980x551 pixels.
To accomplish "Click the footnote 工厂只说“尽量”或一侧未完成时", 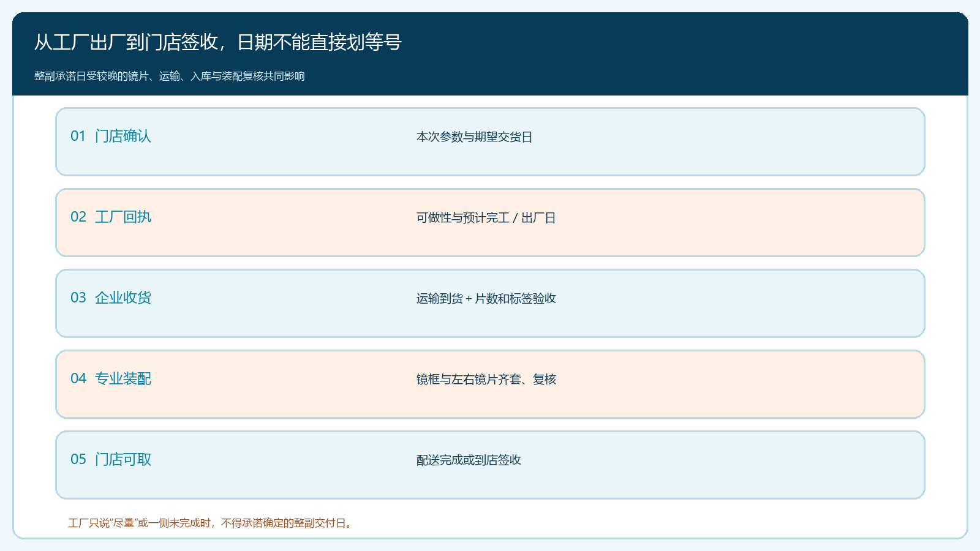I will click(x=139, y=523).
